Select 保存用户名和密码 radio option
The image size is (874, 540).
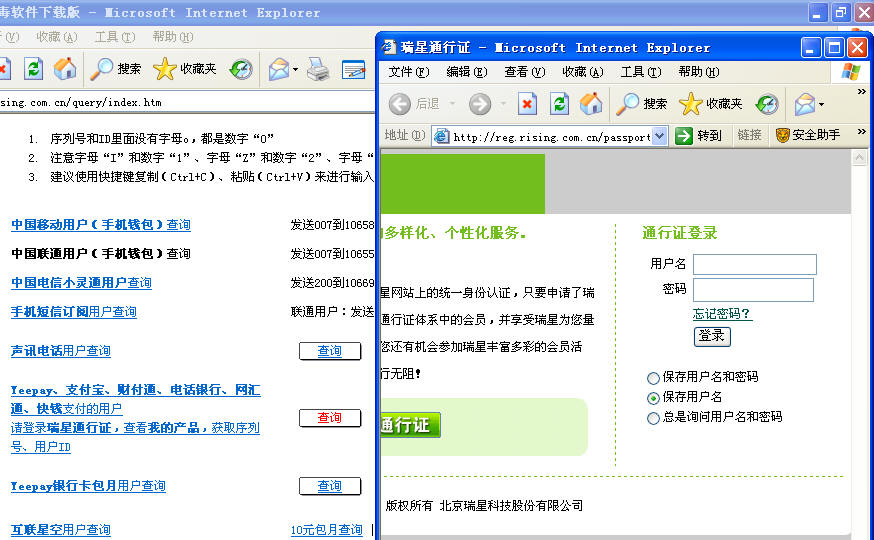point(653,378)
